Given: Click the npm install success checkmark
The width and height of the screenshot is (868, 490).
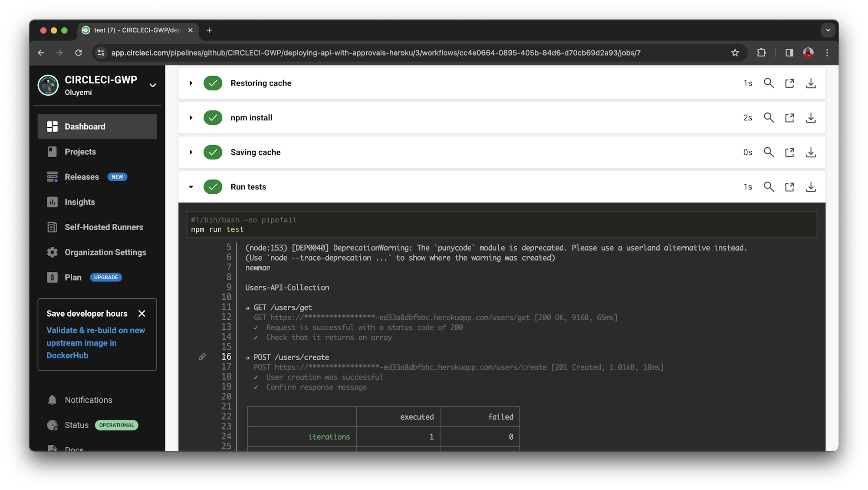Looking at the screenshot, I should 213,118.
